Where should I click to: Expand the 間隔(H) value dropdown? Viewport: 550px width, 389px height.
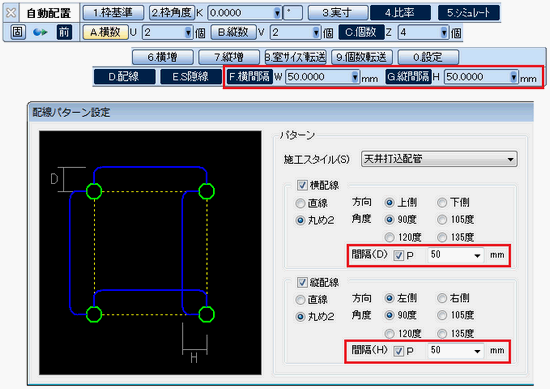tap(477, 351)
